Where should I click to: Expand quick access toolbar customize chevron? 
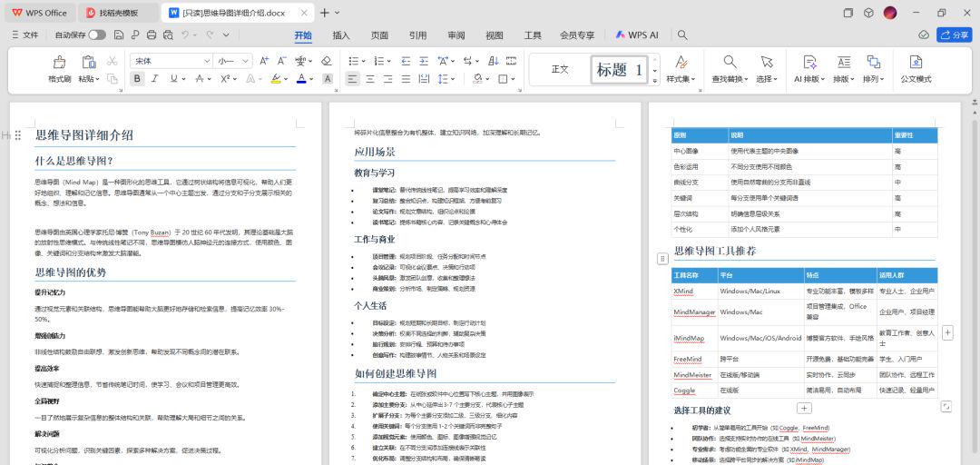pyautogui.click(x=226, y=35)
